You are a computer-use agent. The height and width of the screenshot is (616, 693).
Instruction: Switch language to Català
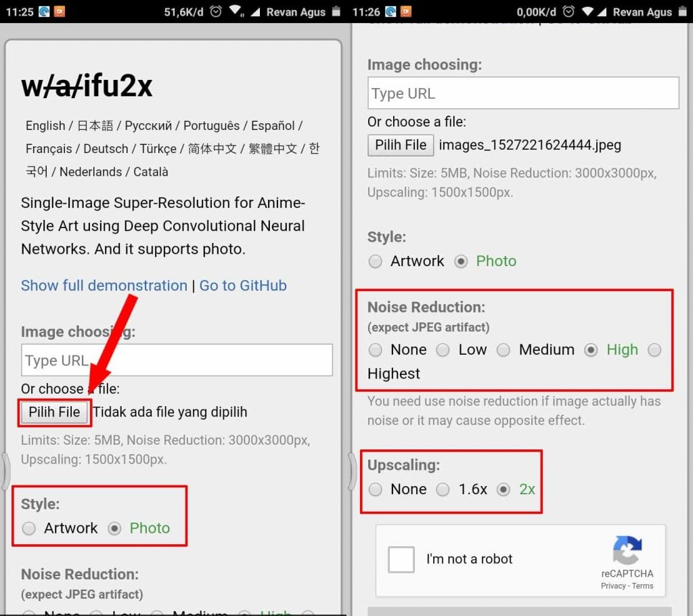click(x=151, y=171)
